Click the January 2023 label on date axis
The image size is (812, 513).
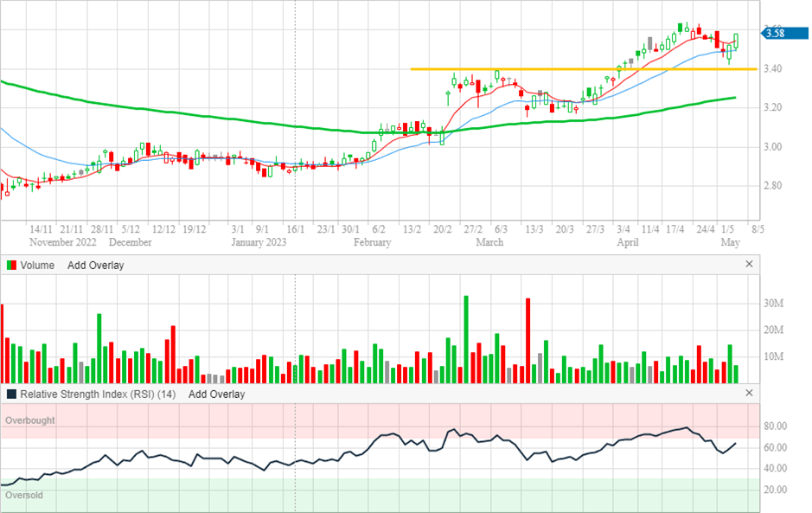[259, 243]
